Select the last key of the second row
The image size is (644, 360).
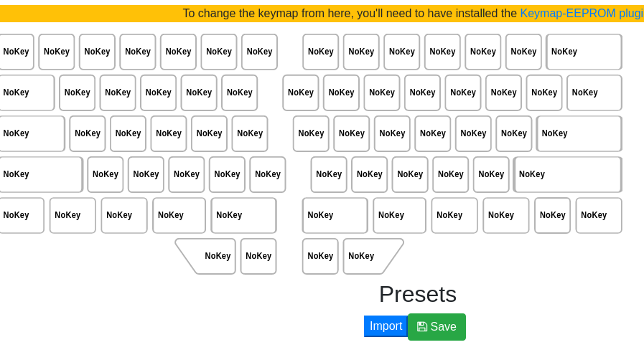pyautogui.click(x=594, y=93)
